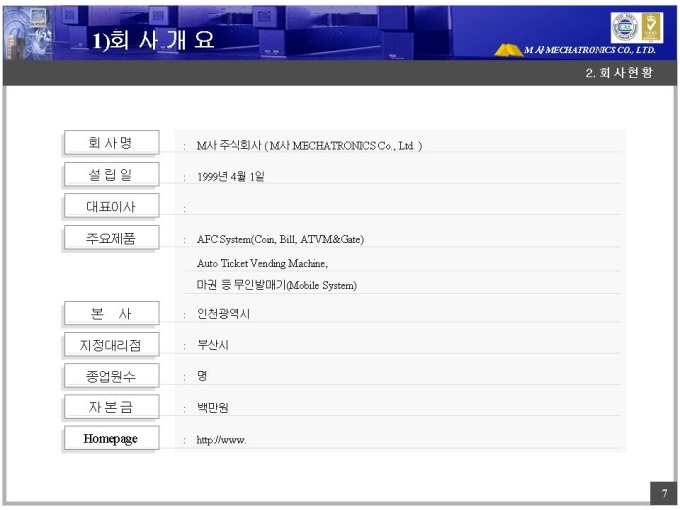Select the 지정대리점 label box

pyautogui.click(x=111, y=345)
